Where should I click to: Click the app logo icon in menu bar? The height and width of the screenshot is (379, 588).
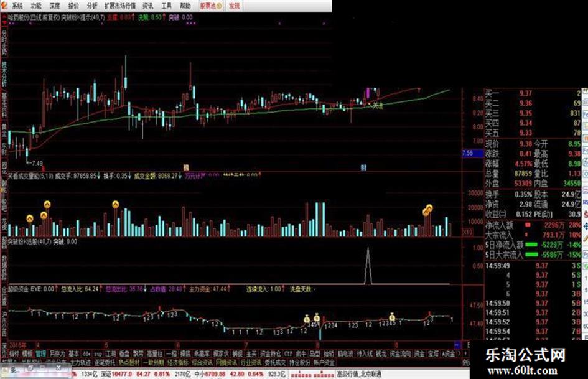4,6
